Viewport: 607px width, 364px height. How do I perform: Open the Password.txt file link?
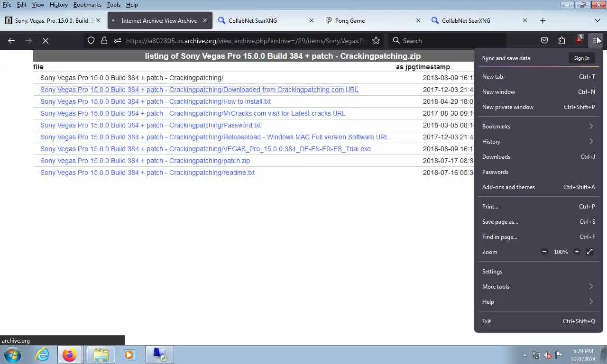[x=150, y=125]
